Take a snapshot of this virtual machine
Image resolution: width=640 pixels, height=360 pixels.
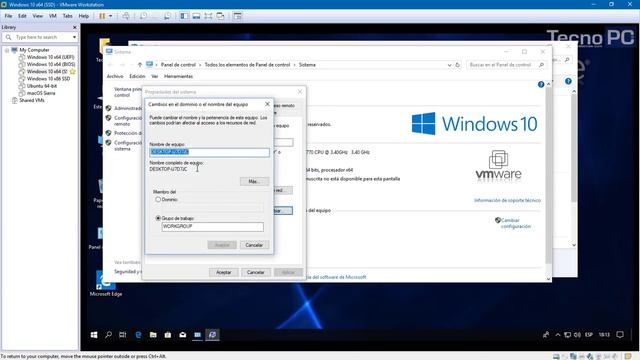point(143,16)
